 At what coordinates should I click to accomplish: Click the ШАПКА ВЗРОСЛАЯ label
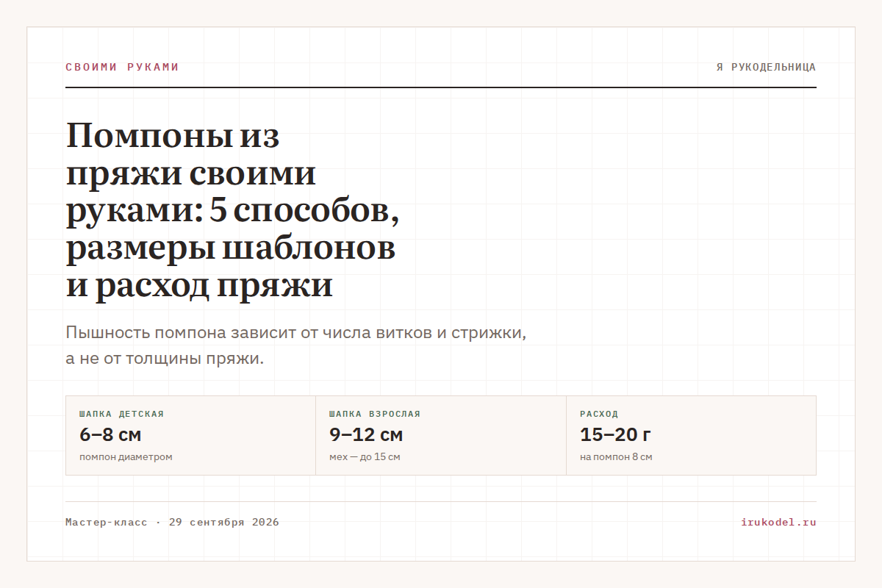point(375,414)
